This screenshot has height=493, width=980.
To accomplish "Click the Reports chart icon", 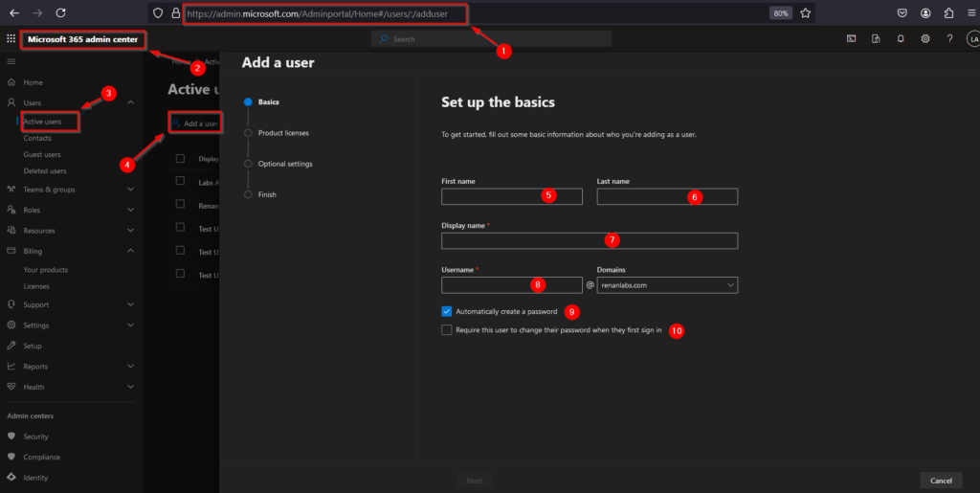I will pyautogui.click(x=11, y=366).
